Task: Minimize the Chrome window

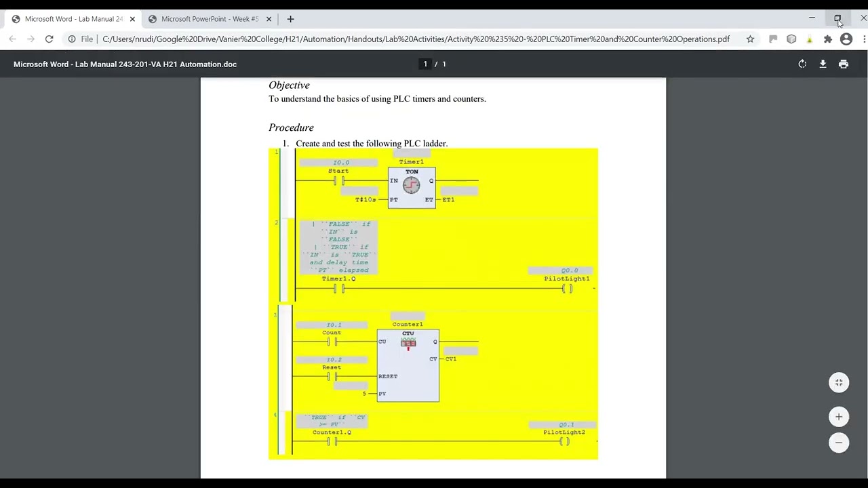Action: [x=812, y=18]
